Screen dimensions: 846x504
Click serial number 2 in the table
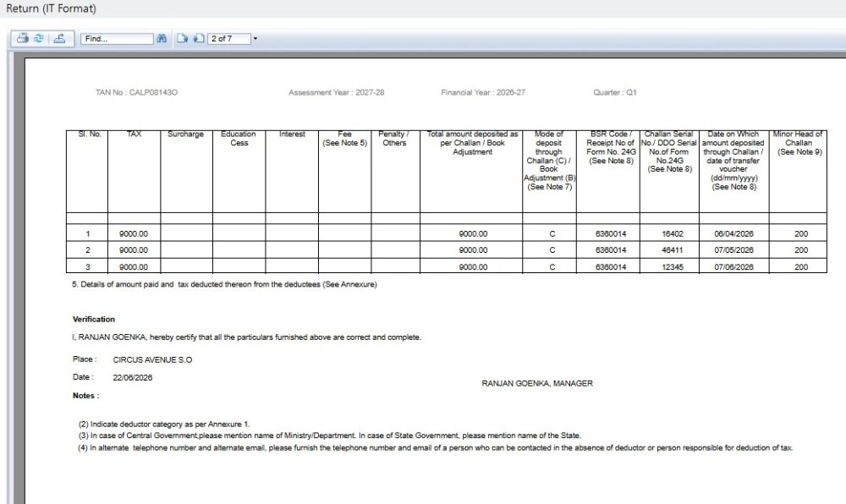tap(87, 250)
